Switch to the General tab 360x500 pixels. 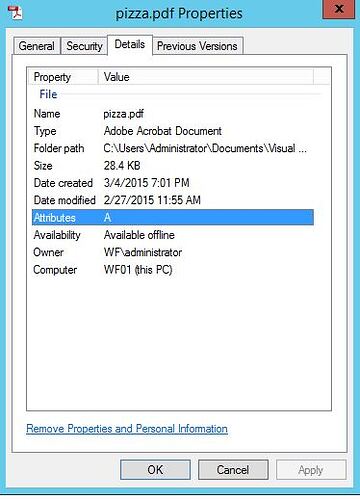37,46
